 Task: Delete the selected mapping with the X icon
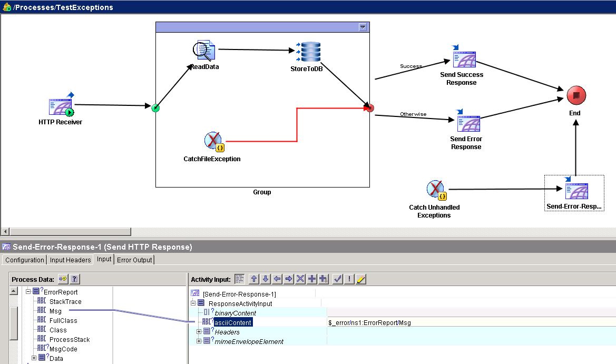click(300, 279)
